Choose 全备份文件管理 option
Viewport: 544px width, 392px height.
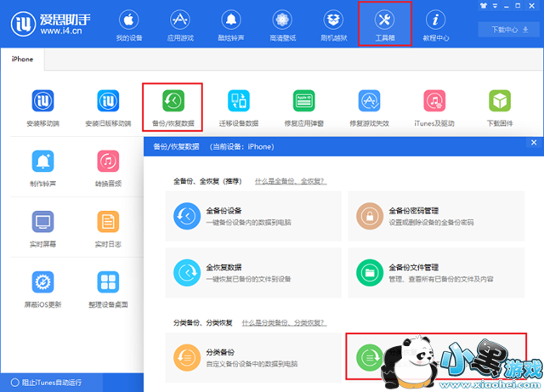click(x=436, y=273)
